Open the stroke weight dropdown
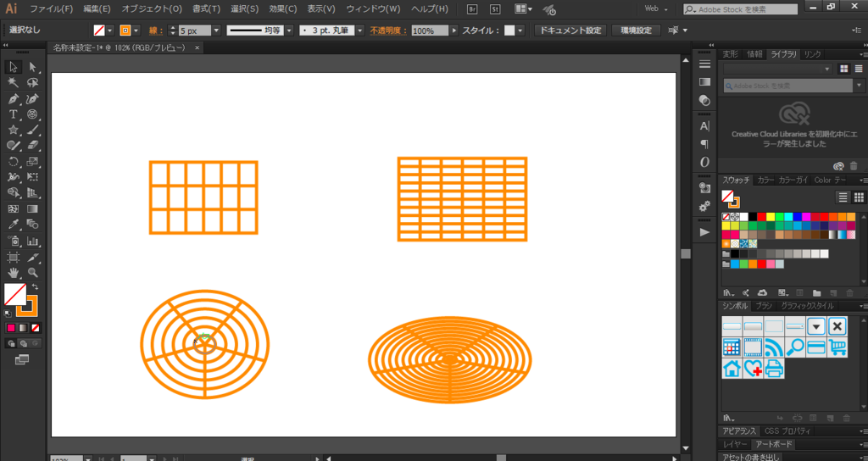 coord(216,31)
